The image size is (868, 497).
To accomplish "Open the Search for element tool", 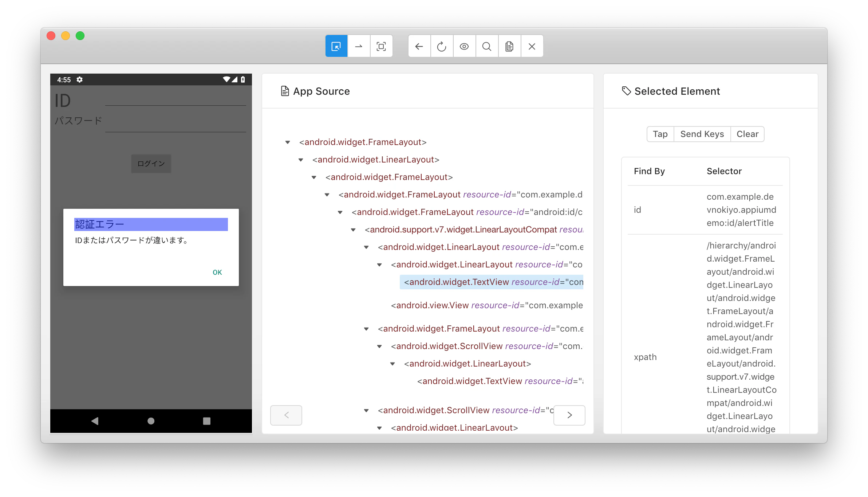I will [x=487, y=46].
